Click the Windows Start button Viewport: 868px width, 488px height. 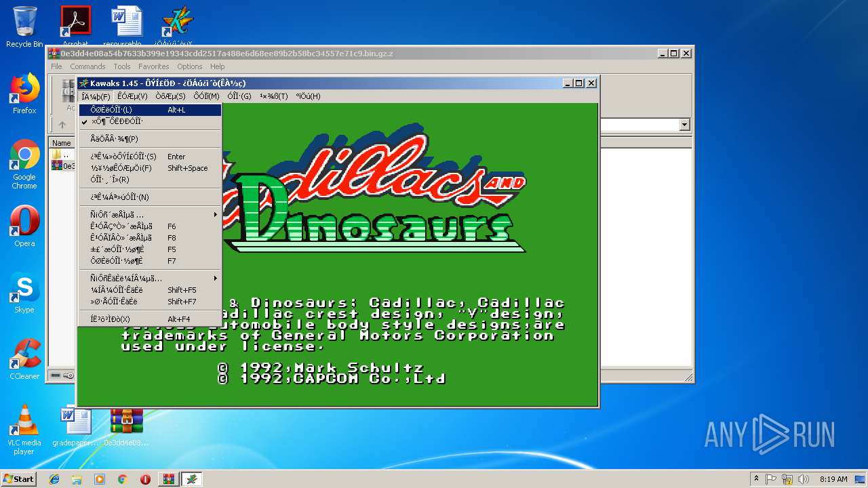tap(18, 479)
